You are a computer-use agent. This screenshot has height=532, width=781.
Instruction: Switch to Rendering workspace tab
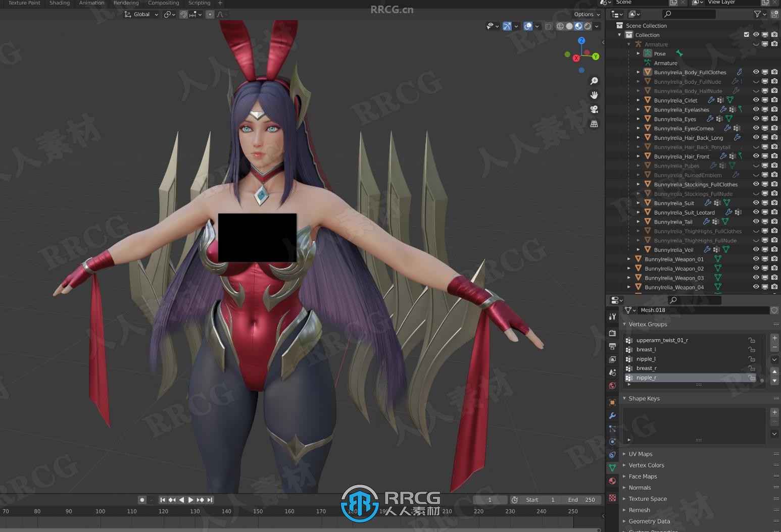pyautogui.click(x=126, y=3)
